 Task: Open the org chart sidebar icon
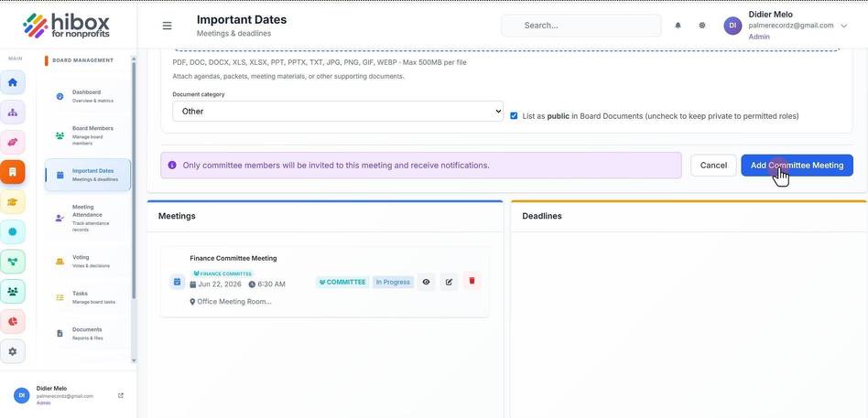tap(13, 113)
